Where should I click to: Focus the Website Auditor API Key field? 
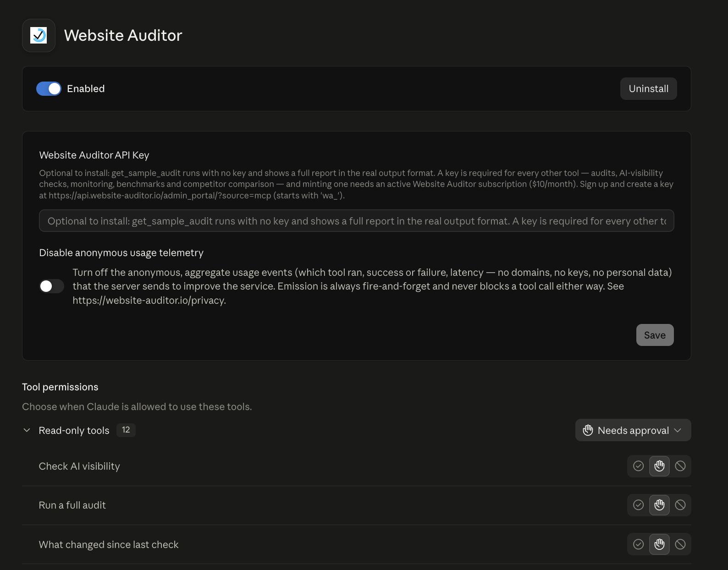(x=357, y=221)
